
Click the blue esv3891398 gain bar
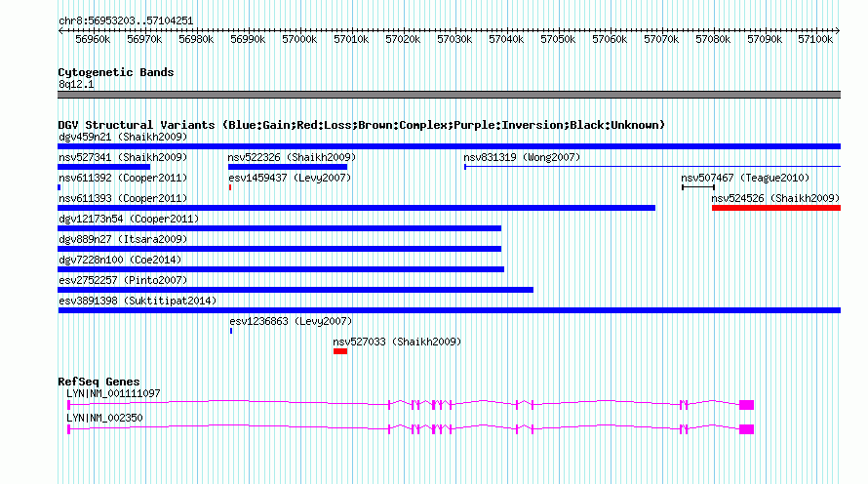[x=450, y=310]
